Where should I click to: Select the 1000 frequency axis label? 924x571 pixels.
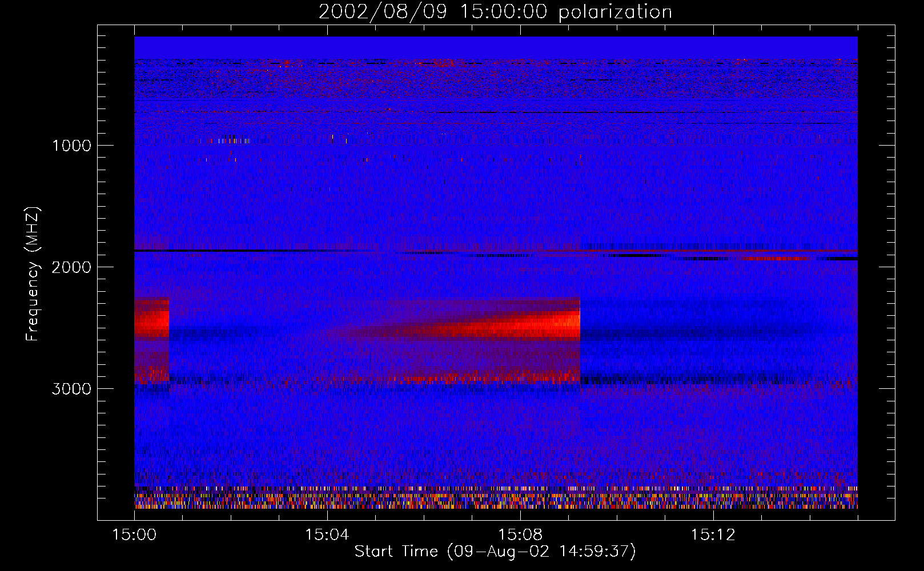[x=71, y=146]
